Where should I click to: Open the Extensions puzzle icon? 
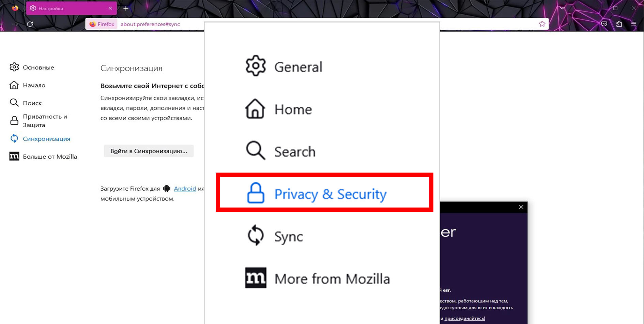point(619,24)
